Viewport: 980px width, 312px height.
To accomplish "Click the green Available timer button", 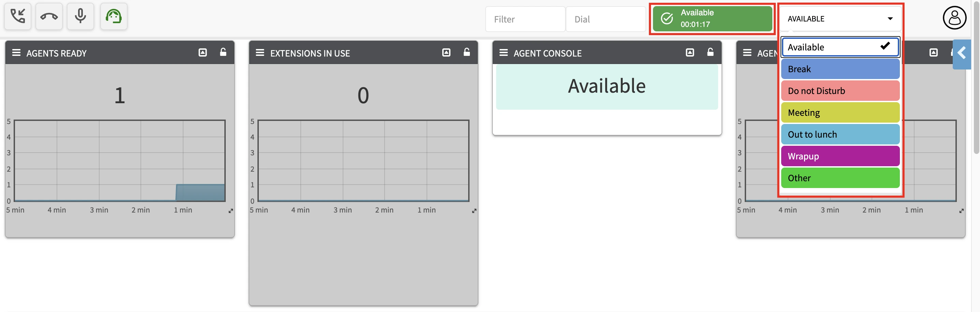I will (712, 19).
